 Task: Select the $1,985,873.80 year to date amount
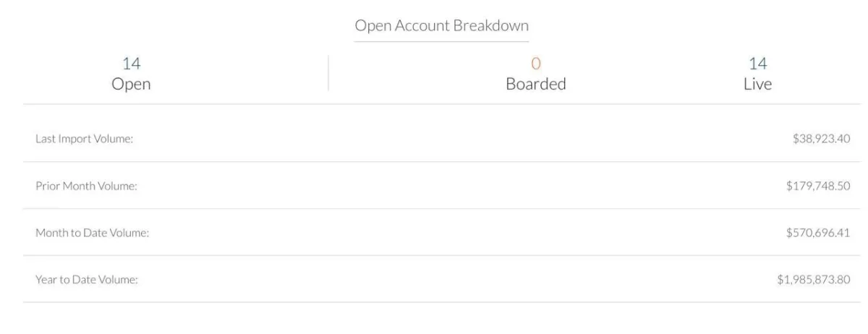(x=814, y=279)
